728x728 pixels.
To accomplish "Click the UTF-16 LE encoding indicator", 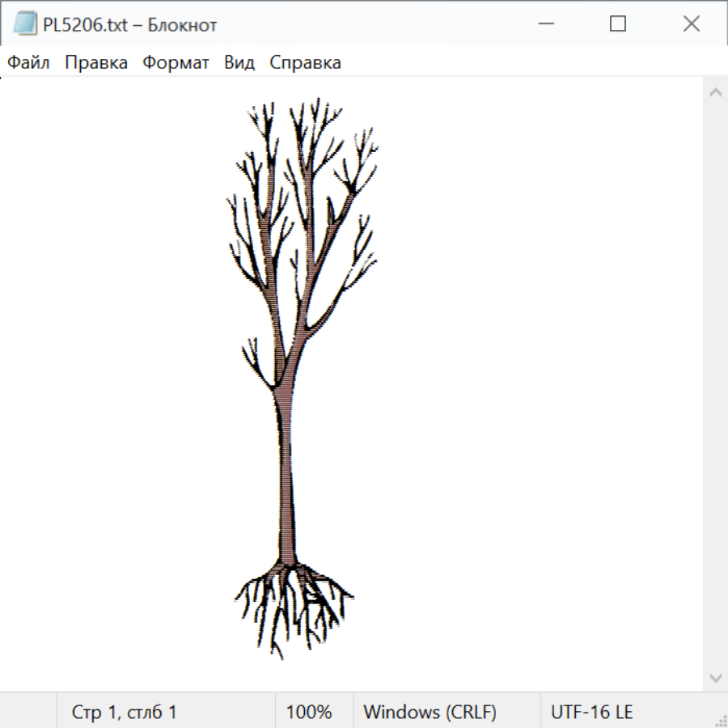I will pyautogui.click(x=591, y=712).
